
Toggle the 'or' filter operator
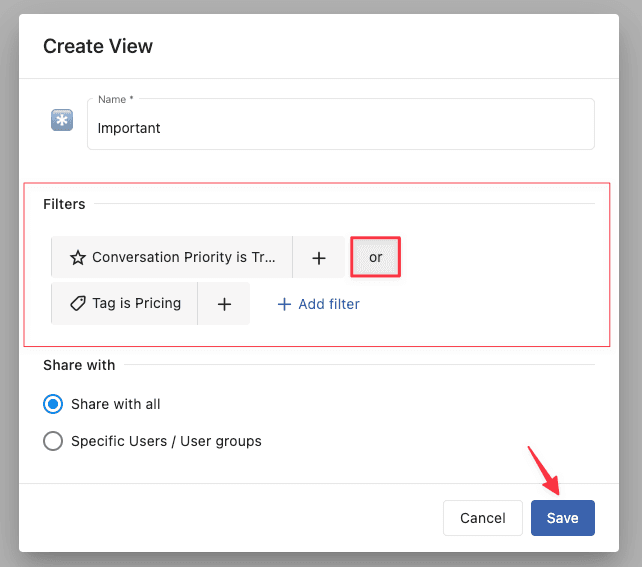pyautogui.click(x=375, y=257)
